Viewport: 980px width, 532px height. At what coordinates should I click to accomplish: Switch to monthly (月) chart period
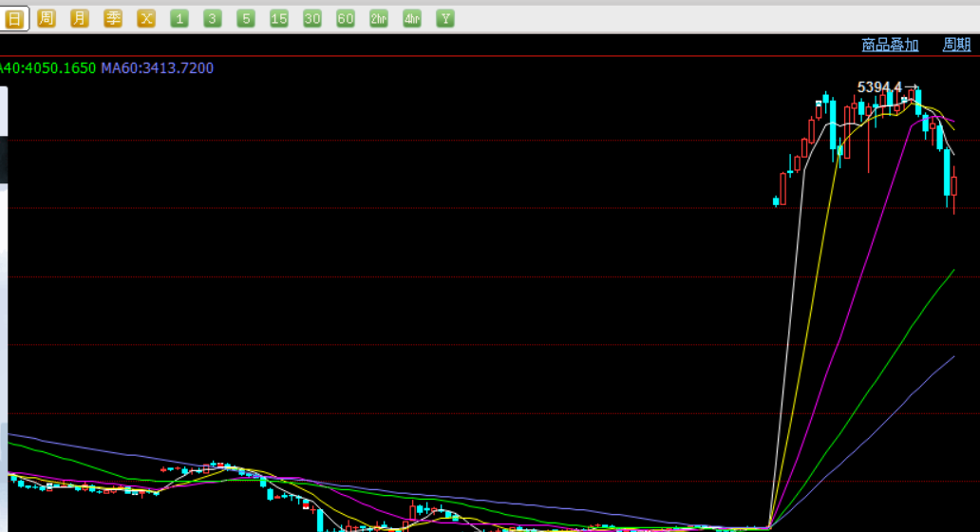click(x=80, y=19)
